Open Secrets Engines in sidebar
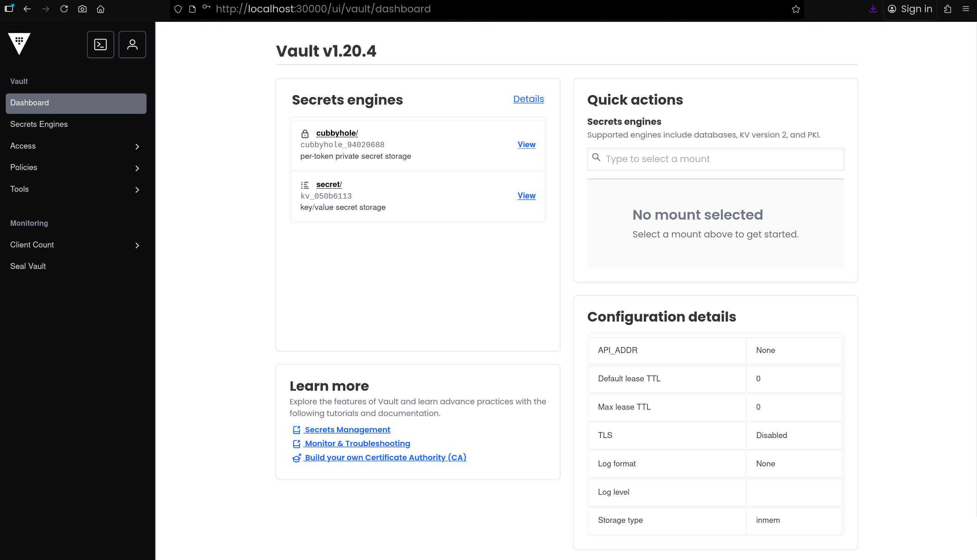This screenshot has height=560, width=977. 39,124
